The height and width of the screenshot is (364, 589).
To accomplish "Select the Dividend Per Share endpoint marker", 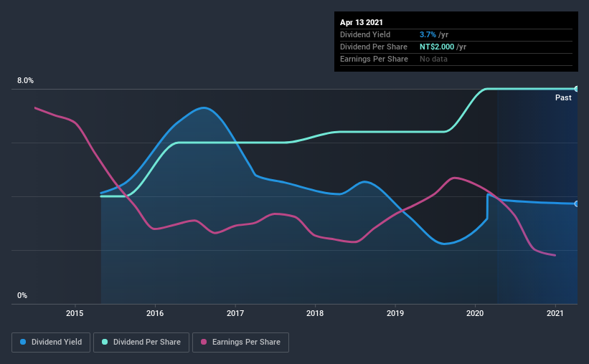I will 577,89.
